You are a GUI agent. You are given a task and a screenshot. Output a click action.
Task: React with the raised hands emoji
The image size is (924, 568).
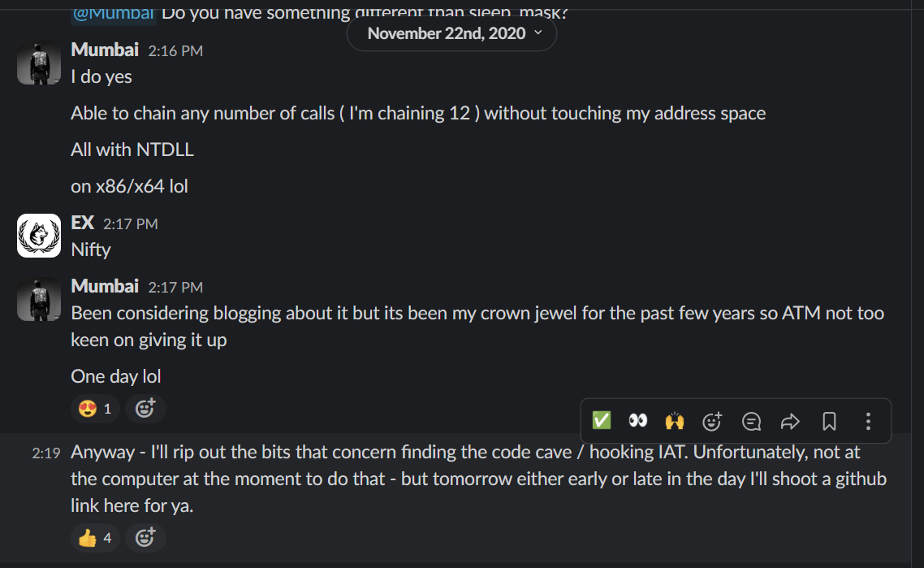coord(675,421)
